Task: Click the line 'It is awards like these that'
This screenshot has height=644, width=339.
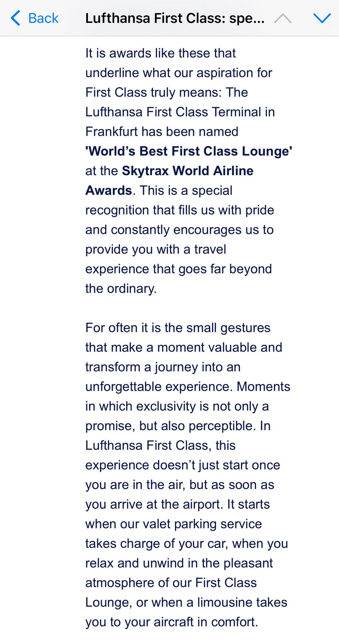Action: pyautogui.click(x=160, y=53)
